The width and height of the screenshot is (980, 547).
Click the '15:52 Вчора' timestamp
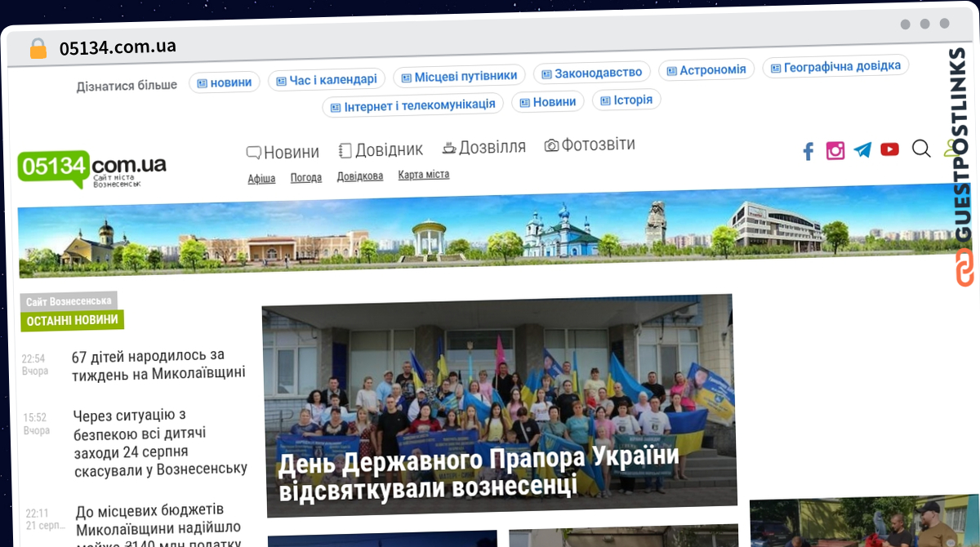click(x=36, y=425)
